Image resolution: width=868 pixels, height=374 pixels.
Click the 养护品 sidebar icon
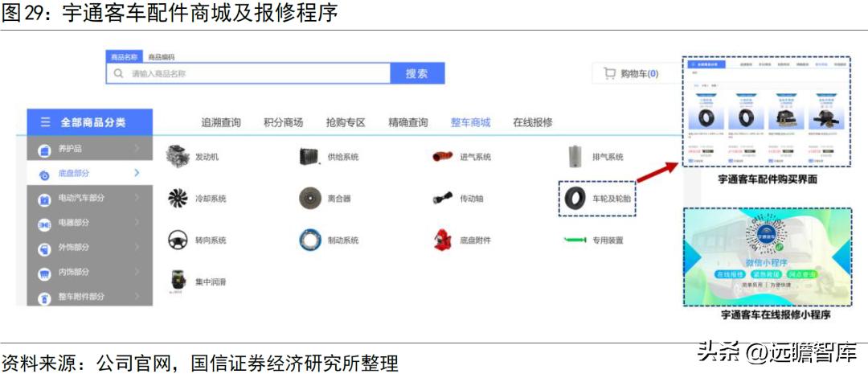pos(43,150)
